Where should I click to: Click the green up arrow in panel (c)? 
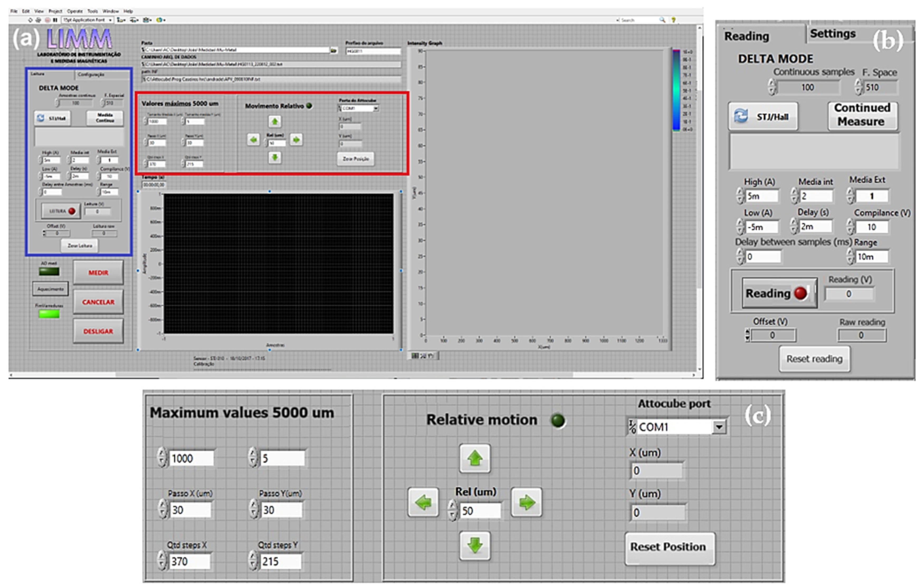[475, 458]
